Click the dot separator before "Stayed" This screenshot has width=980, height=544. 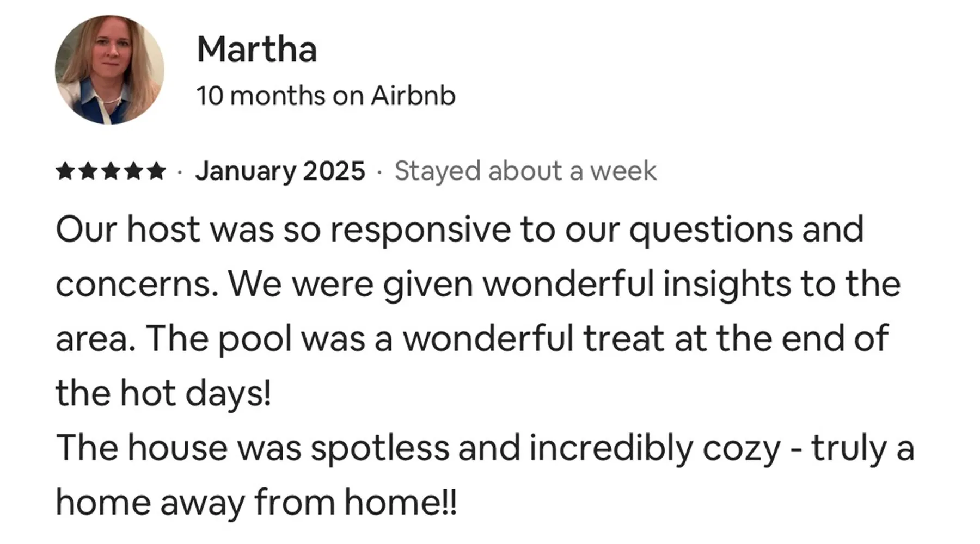[x=379, y=172]
